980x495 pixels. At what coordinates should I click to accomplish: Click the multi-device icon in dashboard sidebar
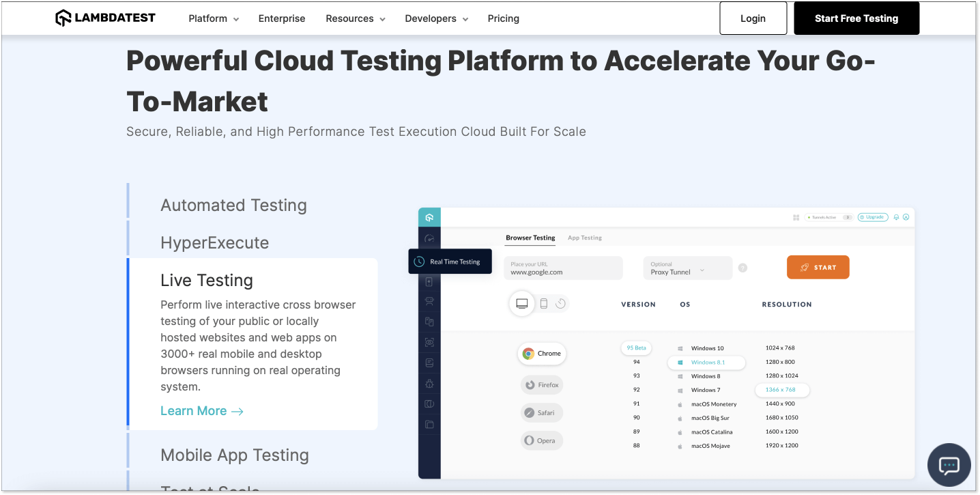coord(429,322)
